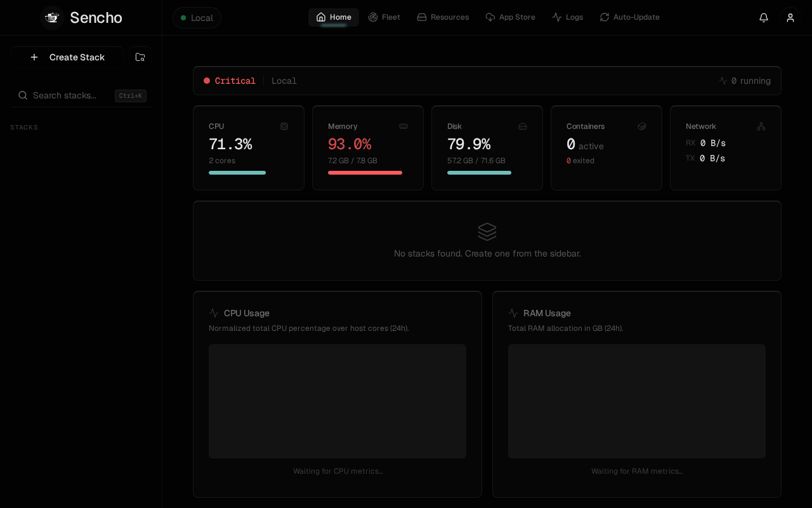Go to the Home tab
This screenshot has height=508, width=812.
click(334, 17)
